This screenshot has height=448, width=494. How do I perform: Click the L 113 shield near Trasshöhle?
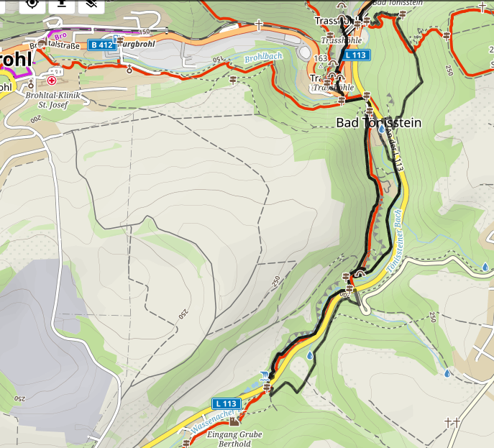click(x=356, y=55)
